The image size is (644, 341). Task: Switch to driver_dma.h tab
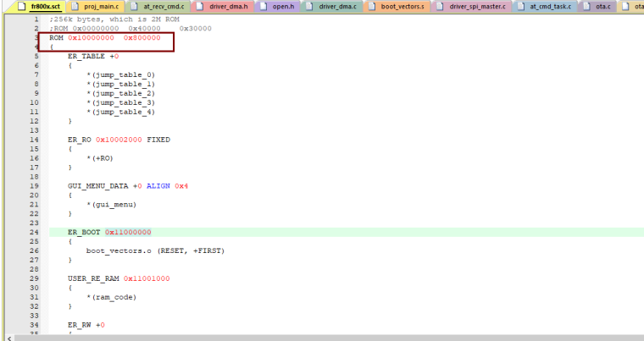(x=222, y=6)
